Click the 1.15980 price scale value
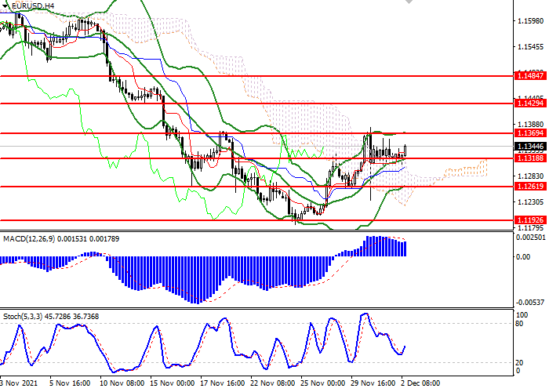This screenshot has height=392, width=549. [530, 21]
